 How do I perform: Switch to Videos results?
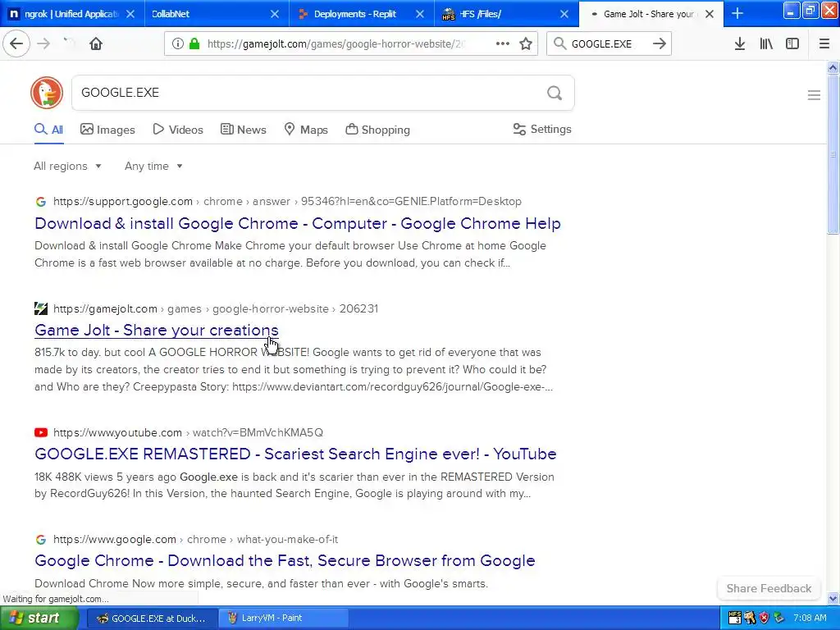pyautogui.click(x=178, y=130)
